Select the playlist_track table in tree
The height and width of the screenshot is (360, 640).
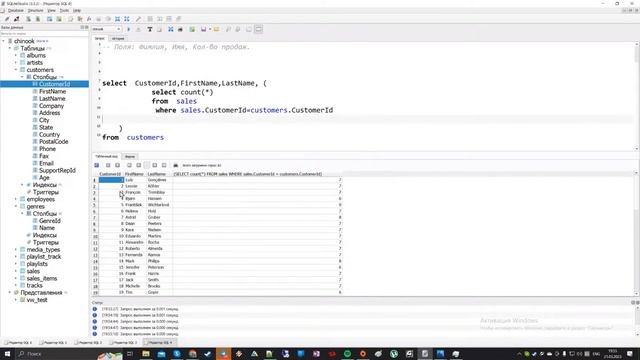44,257
